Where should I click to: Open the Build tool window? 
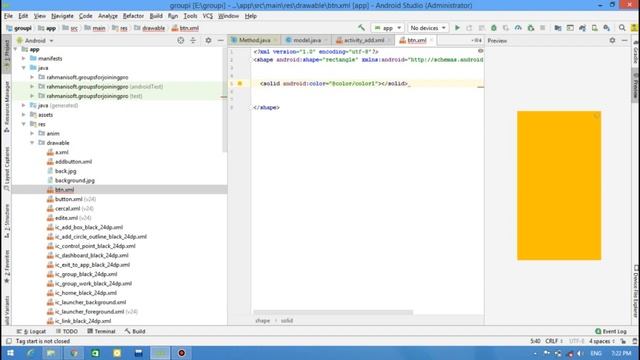click(135, 331)
